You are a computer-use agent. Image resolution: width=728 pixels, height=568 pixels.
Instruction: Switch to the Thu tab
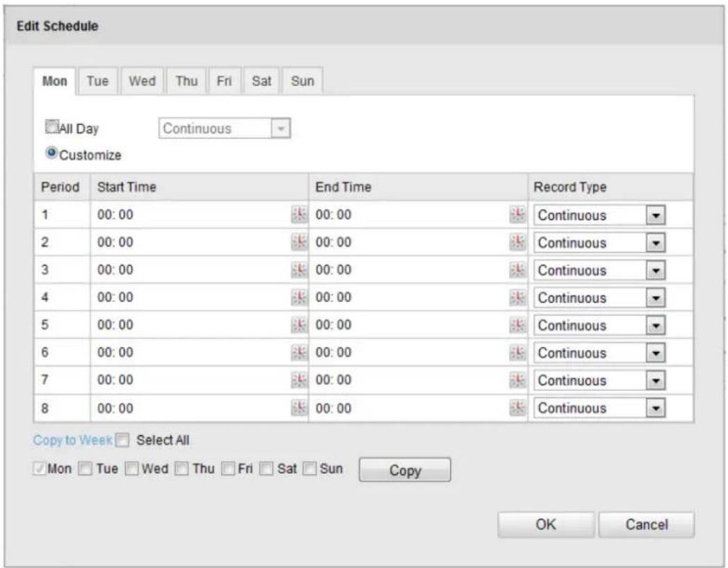(x=187, y=81)
